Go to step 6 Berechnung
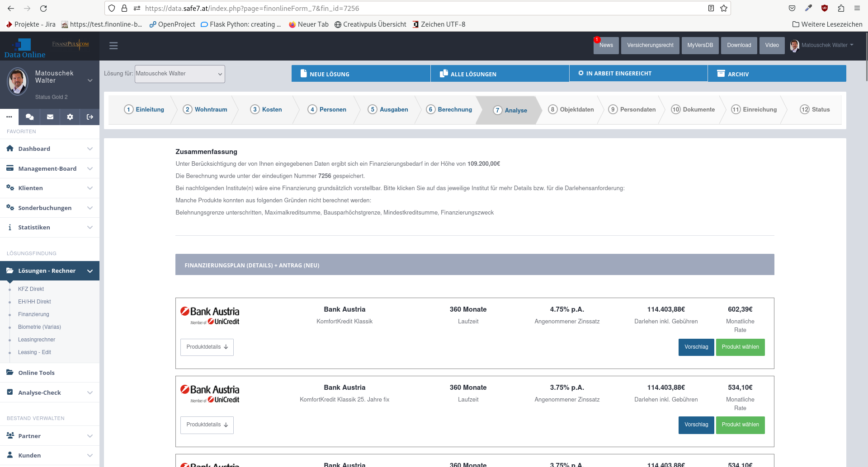Screen dimensions: 868x467 [449, 109]
